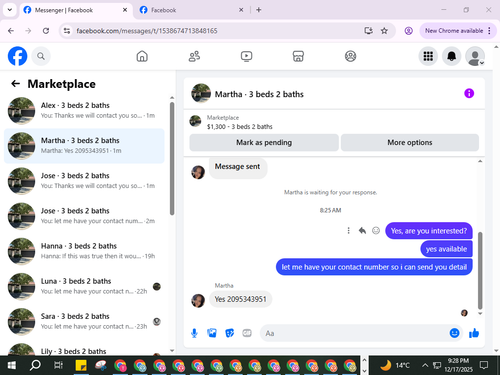
Task: Open Hanna - 3 beds 2 baths conversation
Action: point(84,251)
